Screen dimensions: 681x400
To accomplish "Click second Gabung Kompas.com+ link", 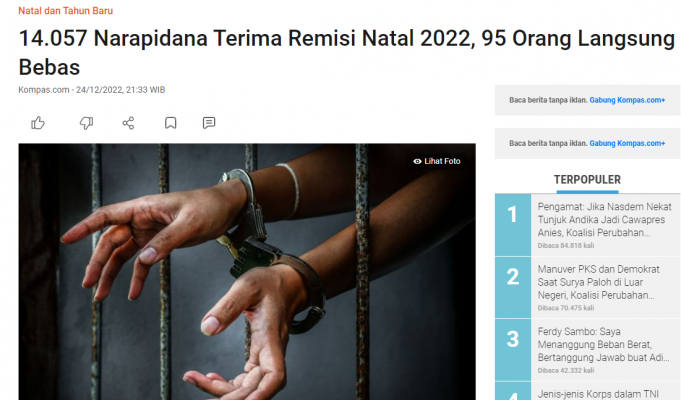I will click(x=627, y=143).
